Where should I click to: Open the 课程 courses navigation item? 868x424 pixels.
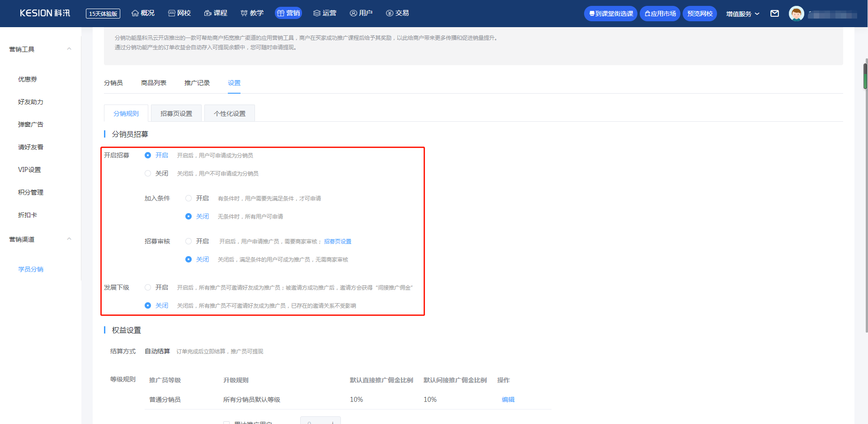[x=216, y=13]
